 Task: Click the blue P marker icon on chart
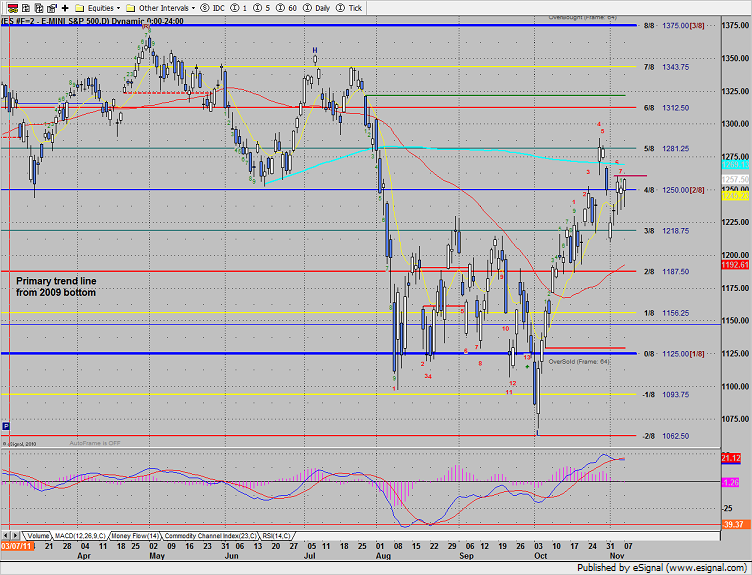pos(6,426)
